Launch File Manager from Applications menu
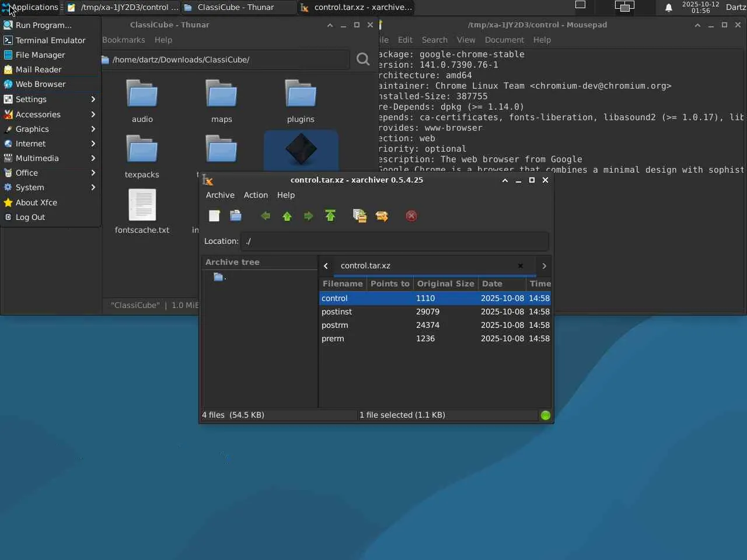This screenshot has height=560, width=747. [50, 55]
